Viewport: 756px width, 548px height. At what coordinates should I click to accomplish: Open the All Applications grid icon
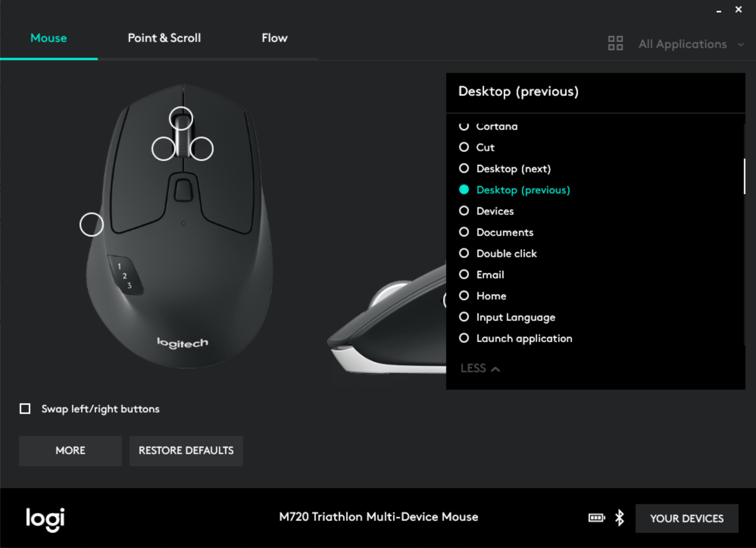click(616, 43)
